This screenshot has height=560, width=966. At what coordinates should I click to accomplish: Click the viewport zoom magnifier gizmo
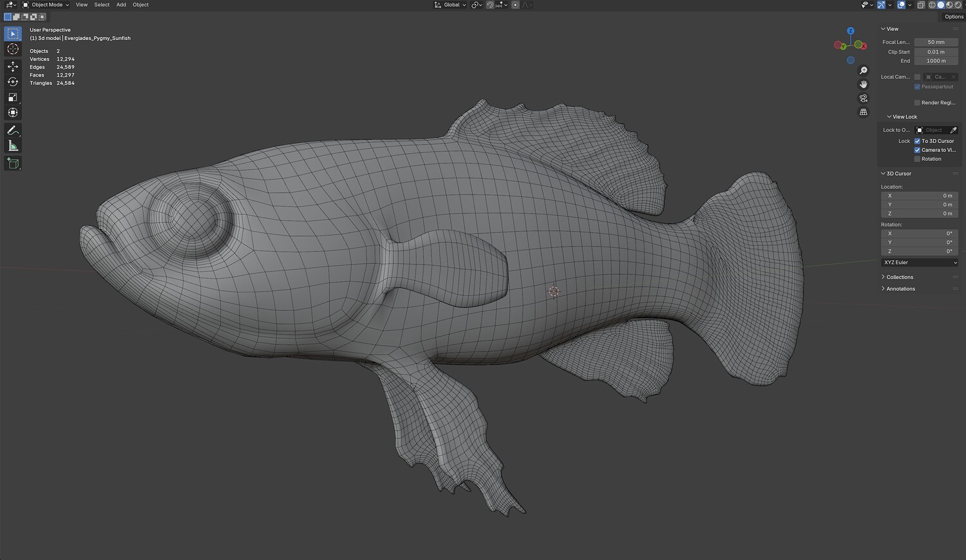[x=864, y=71]
